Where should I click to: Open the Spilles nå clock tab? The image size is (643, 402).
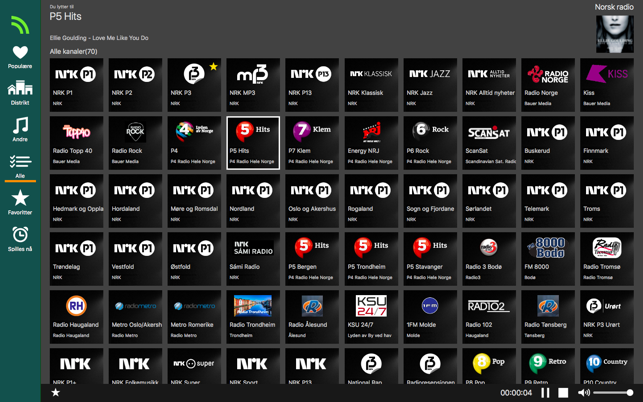pos(20,239)
